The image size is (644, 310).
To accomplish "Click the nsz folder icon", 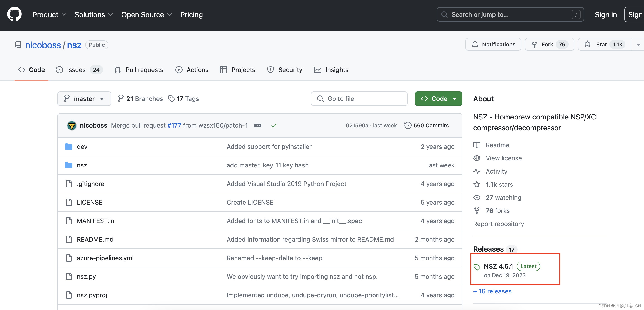I will coord(68,165).
